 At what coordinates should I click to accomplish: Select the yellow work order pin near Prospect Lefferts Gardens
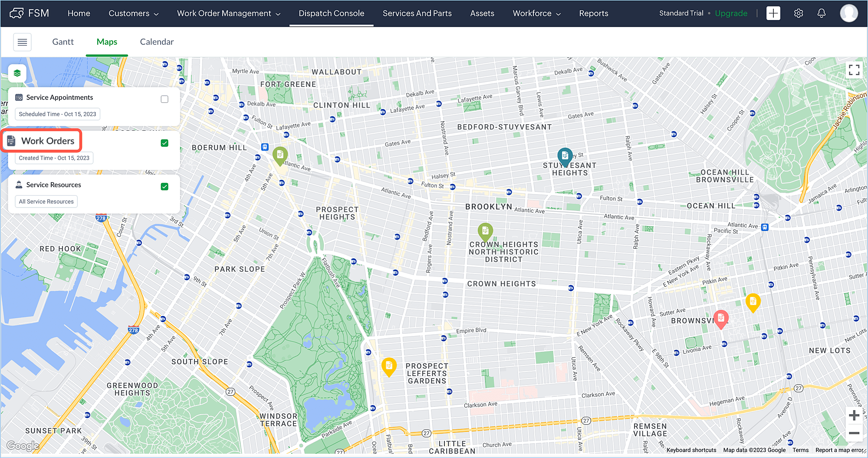[x=389, y=367]
